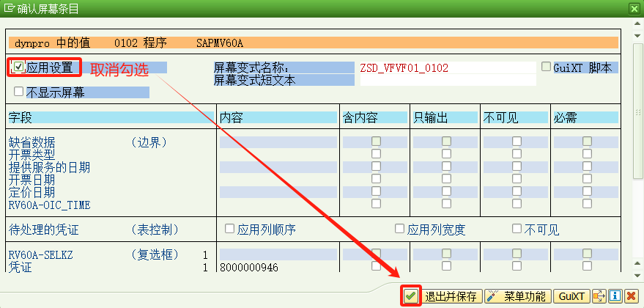
Task: Tick 含内容 for 开票日期 row
Action: coord(376,178)
